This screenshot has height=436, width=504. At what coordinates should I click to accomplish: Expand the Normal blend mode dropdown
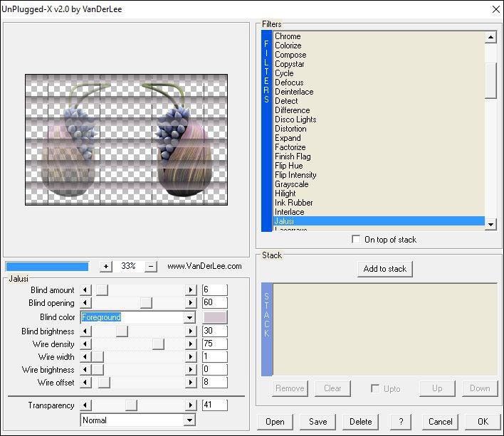[x=189, y=420]
